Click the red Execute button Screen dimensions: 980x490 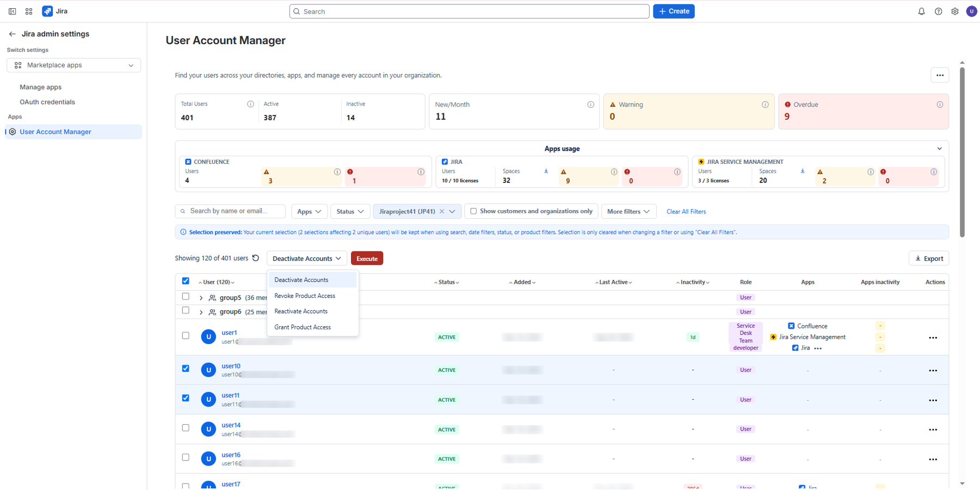pyautogui.click(x=367, y=259)
